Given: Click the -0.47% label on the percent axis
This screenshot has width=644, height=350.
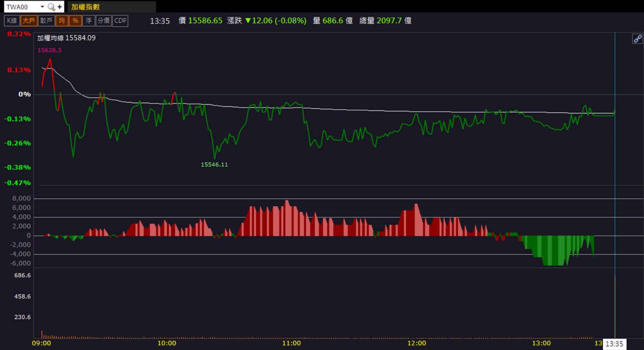Looking at the screenshot, I should pos(18,183).
